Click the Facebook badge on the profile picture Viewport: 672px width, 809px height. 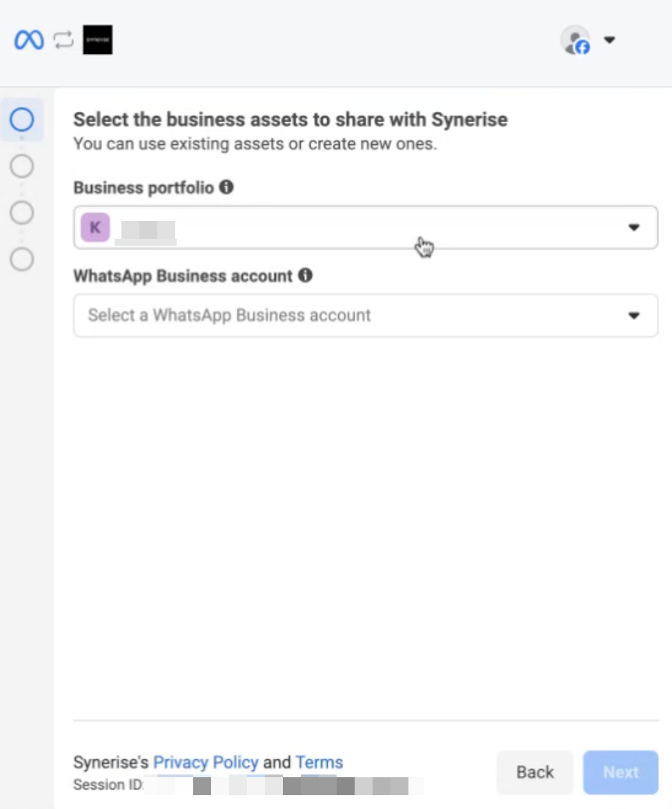582,48
